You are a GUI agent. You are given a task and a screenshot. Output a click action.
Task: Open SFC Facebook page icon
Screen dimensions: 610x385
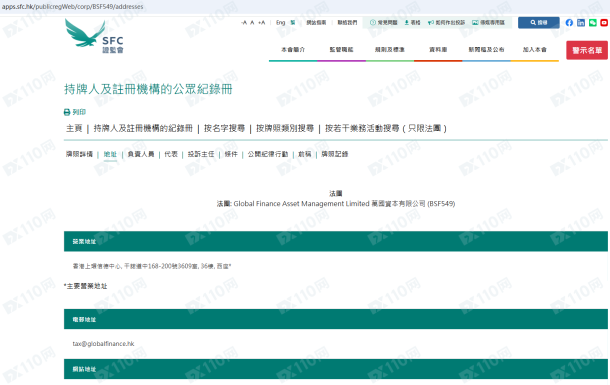click(x=569, y=23)
